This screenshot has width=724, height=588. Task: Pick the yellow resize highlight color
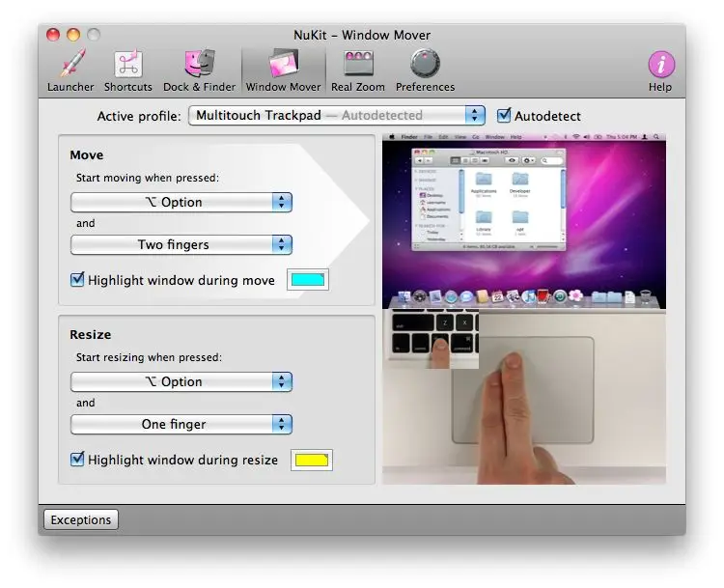(312, 460)
